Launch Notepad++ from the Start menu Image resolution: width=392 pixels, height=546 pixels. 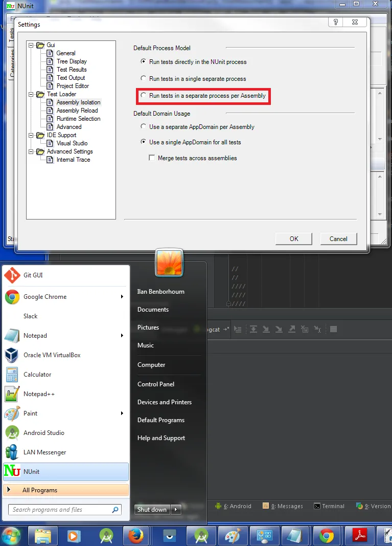tap(66, 394)
